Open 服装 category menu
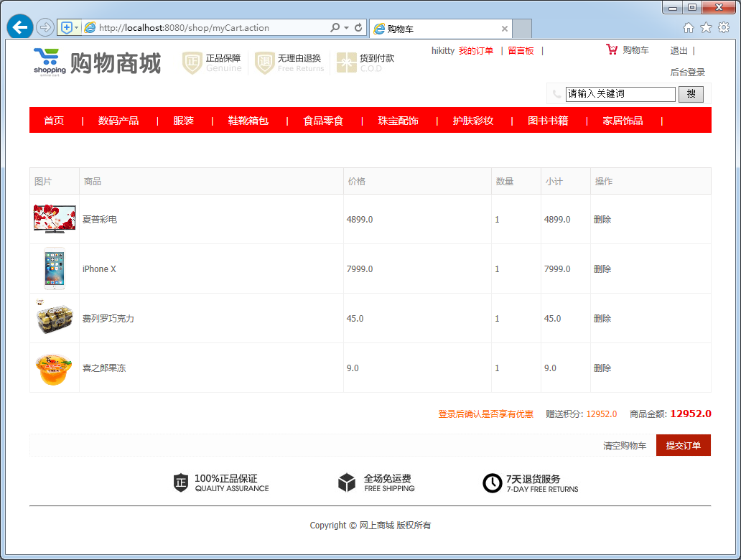 (183, 121)
